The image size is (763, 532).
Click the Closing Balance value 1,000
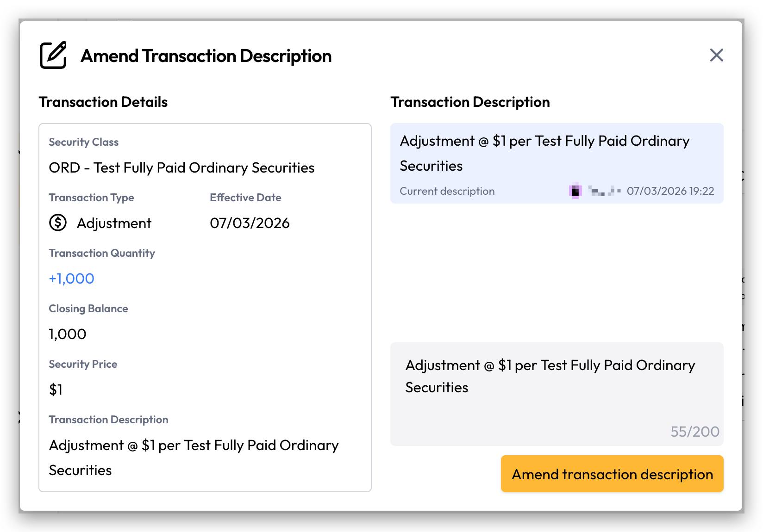tap(68, 334)
